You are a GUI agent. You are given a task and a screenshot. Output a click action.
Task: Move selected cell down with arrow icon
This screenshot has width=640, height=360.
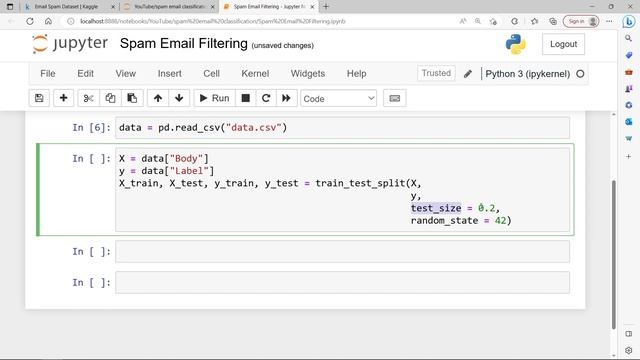[x=179, y=98]
